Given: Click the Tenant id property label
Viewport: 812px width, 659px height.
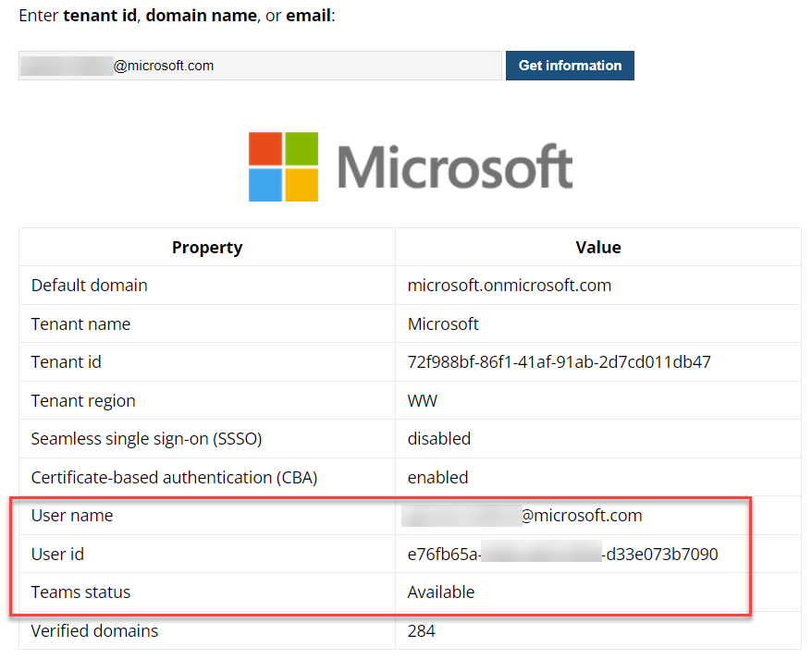Looking at the screenshot, I should [67, 362].
